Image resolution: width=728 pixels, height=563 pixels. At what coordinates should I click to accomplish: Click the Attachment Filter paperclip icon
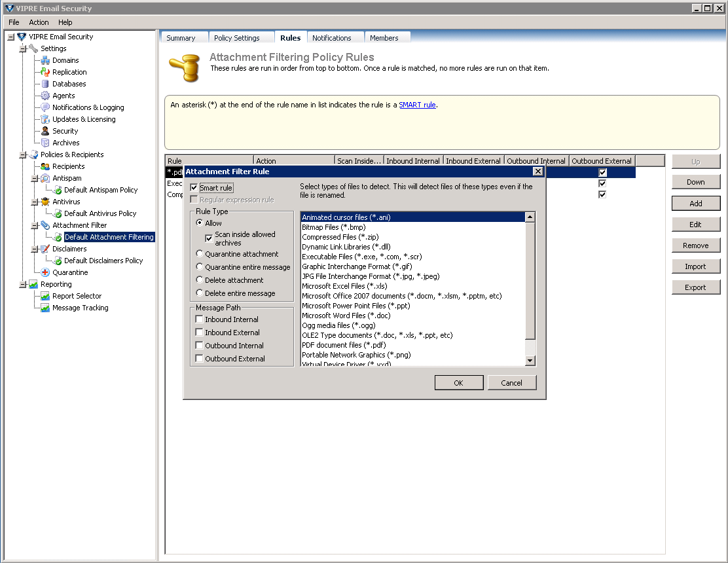(45, 225)
